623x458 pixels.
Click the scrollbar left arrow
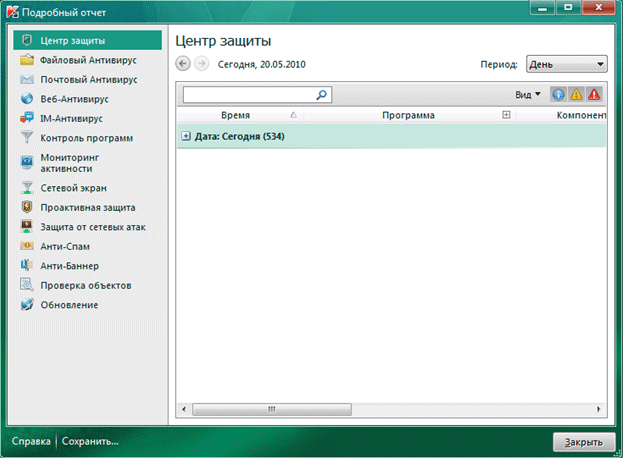point(184,409)
